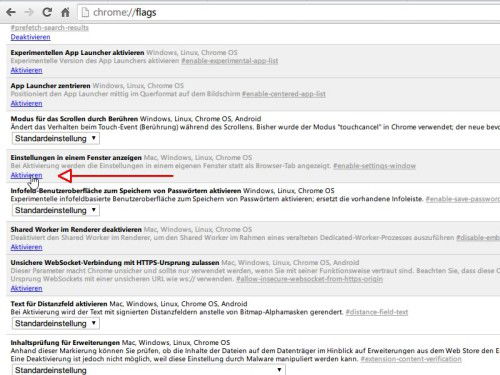
Task: Open dropdown for Infofeld-Benutzeroberfläche Passwörter
Action: tap(56, 210)
